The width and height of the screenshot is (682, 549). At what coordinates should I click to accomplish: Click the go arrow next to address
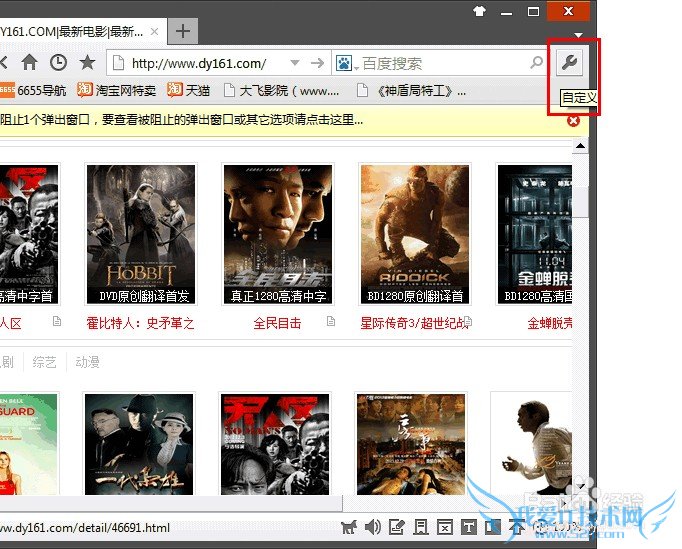(x=318, y=63)
